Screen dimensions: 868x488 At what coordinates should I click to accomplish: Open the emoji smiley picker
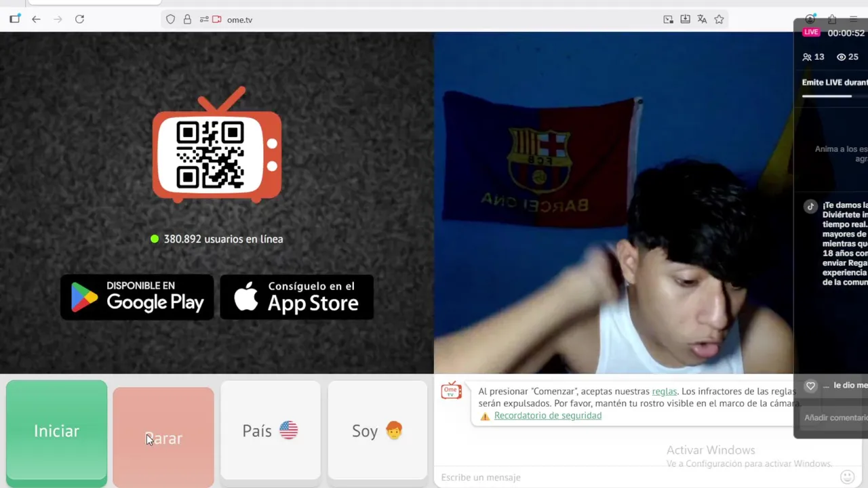tap(847, 477)
